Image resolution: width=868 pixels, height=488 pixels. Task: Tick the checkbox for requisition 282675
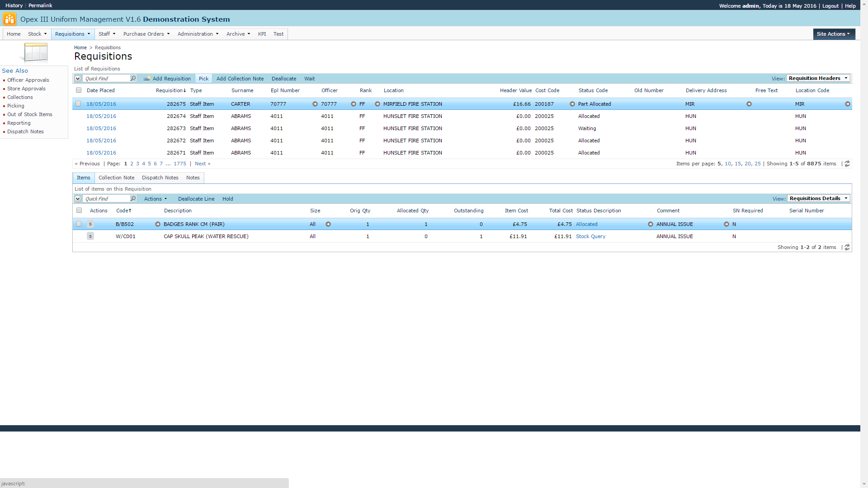(78, 104)
